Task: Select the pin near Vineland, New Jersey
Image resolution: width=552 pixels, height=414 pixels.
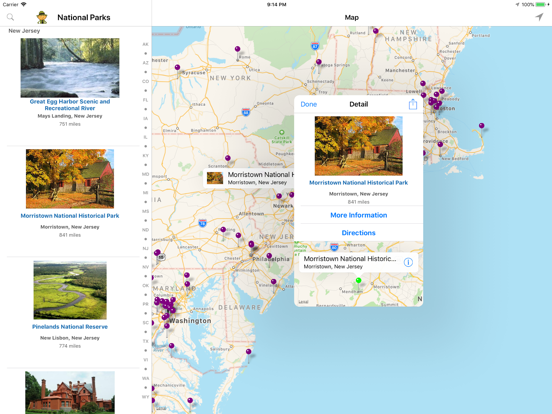Action: [274, 282]
